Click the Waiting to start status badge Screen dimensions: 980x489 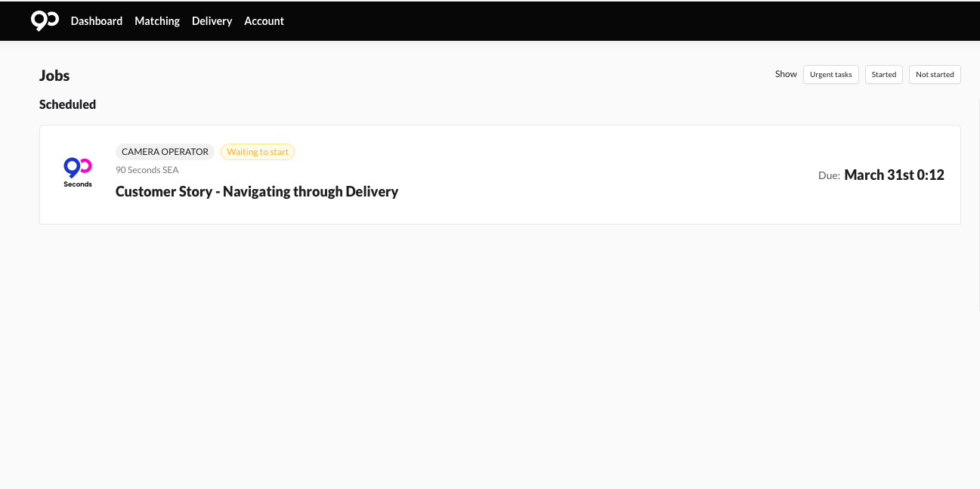[x=258, y=152]
